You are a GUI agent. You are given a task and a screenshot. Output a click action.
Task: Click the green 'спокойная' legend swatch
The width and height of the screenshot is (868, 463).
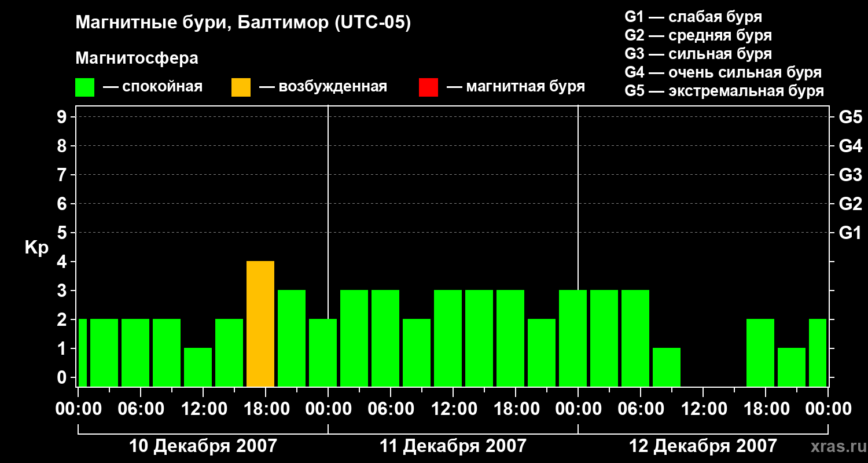pyautogui.click(x=84, y=87)
